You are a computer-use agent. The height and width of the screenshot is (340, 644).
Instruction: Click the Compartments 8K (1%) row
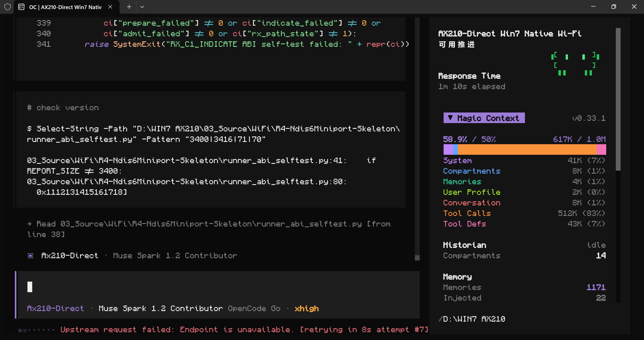[x=524, y=171]
